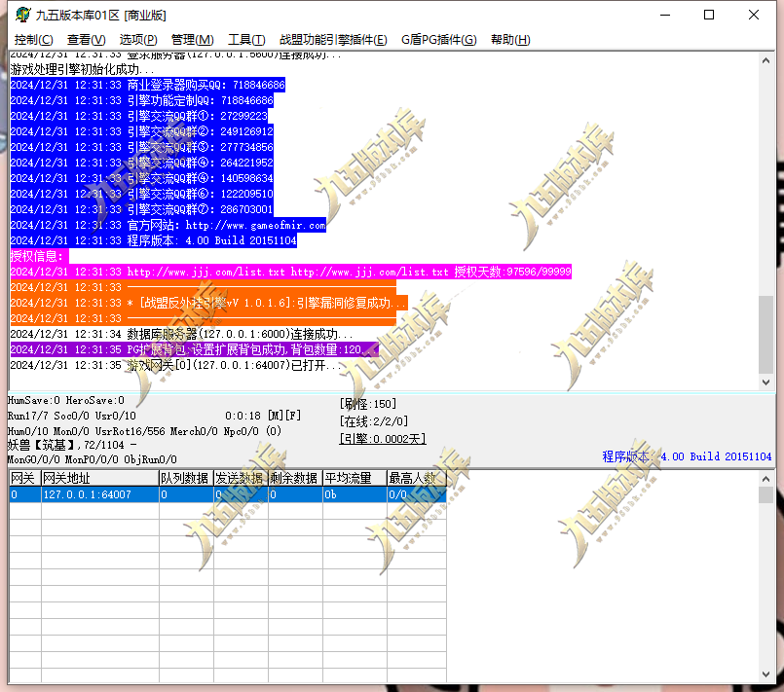Click the application icon in title bar
This screenshot has height=692, width=784.
coord(22,15)
